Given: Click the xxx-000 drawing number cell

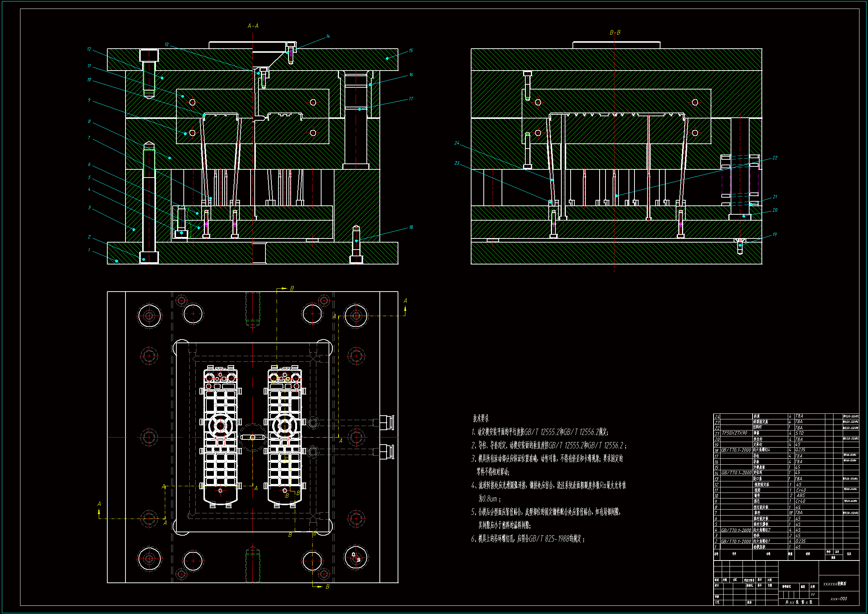Looking at the screenshot, I should tap(839, 599).
